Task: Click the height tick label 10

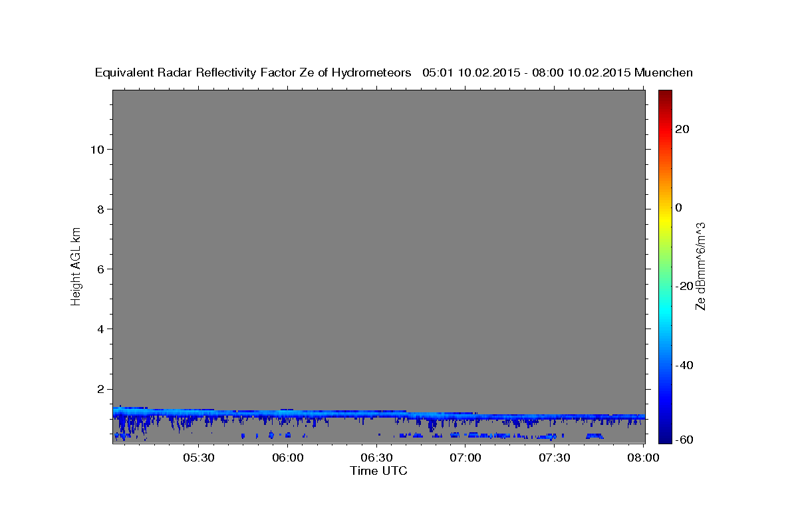Action: (x=96, y=149)
